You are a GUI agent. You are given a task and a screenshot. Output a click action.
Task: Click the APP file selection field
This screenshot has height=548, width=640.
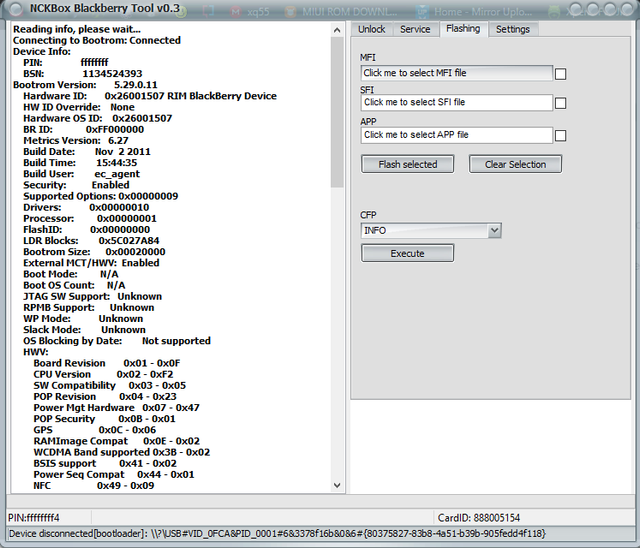coord(457,135)
